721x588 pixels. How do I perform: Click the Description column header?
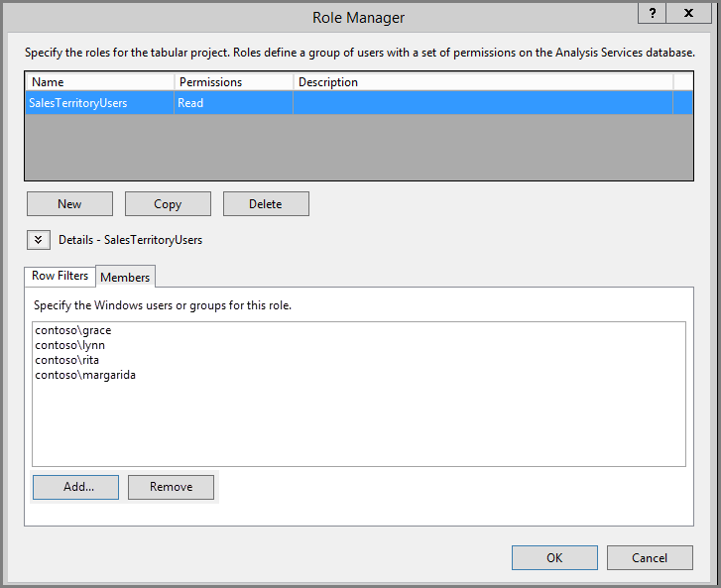483,82
